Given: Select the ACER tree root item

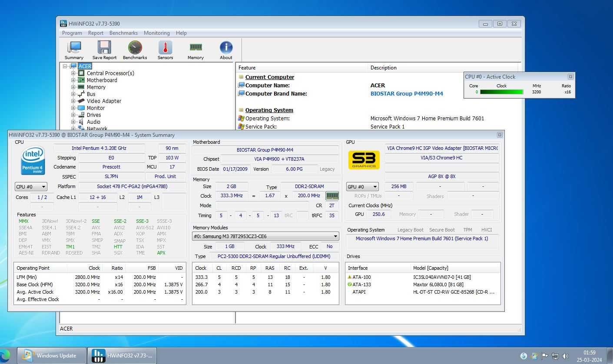Looking at the screenshot, I should pos(85,66).
